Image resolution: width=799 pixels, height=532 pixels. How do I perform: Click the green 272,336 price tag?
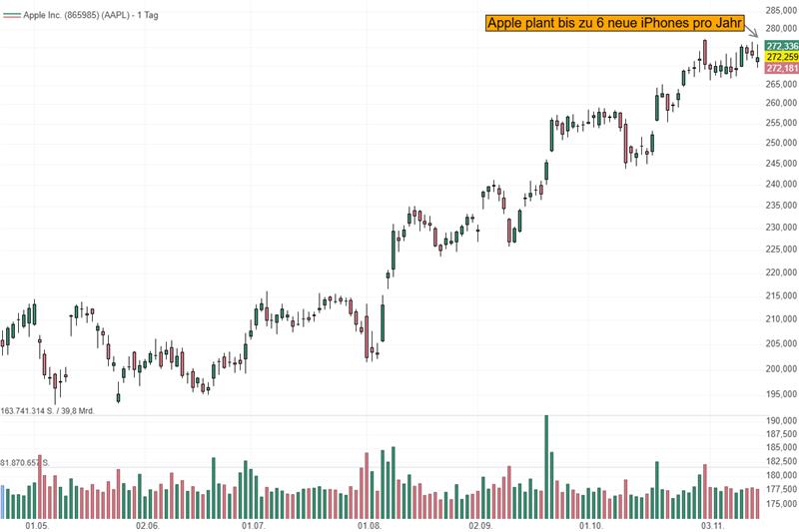point(782,46)
